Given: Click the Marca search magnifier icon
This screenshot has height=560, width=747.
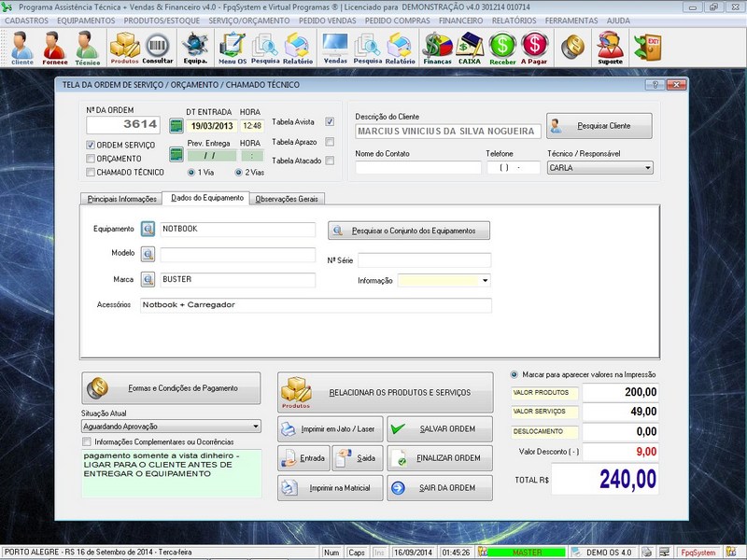Looking at the screenshot, I should [148, 279].
